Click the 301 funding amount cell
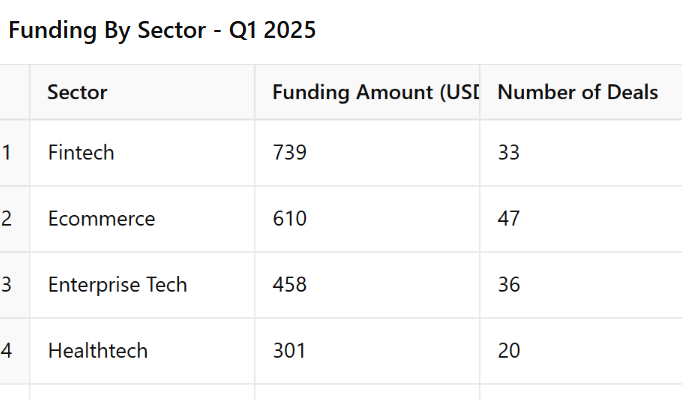This screenshot has width=682, height=400. pyautogui.click(x=367, y=351)
